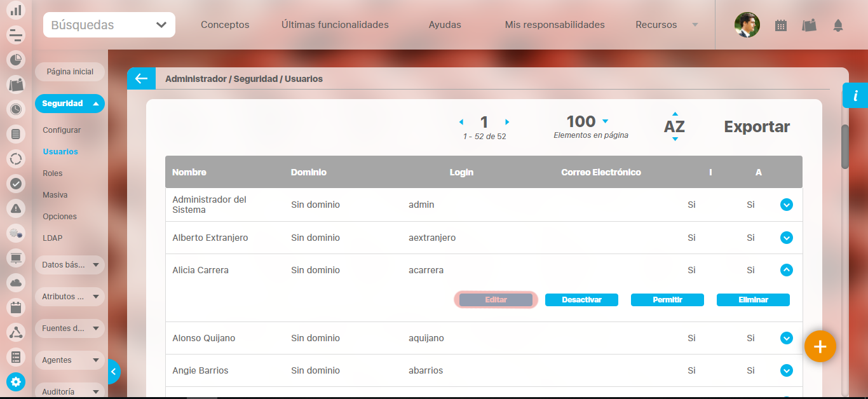Open the notifications bell icon
Screen dimensions: 868x399
837,25
